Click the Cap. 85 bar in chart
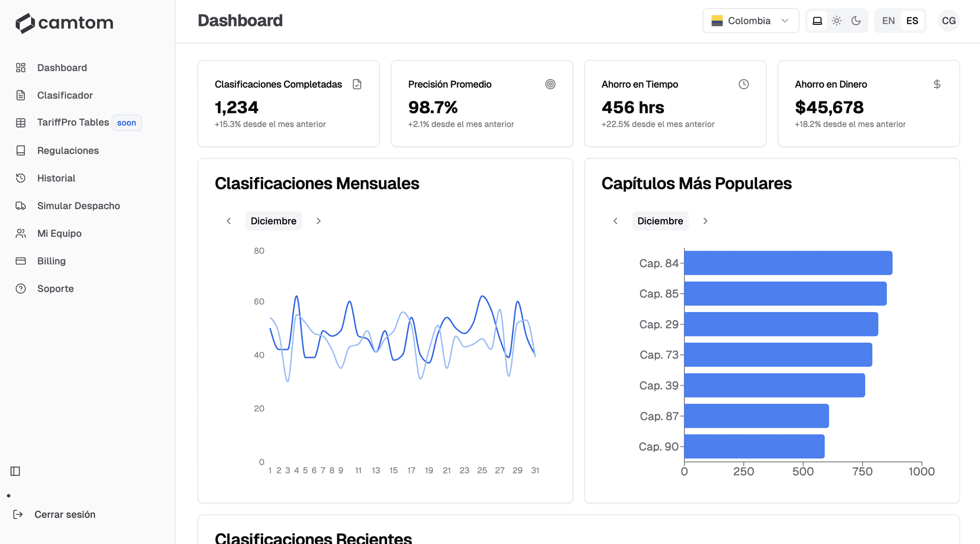 click(x=785, y=294)
